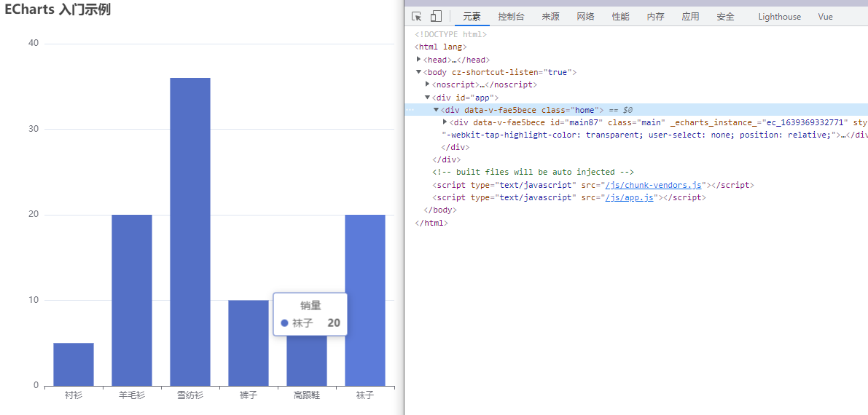This screenshot has width=868, height=415.
Task: Open the Lighthouse tab
Action: coord(779,17)
